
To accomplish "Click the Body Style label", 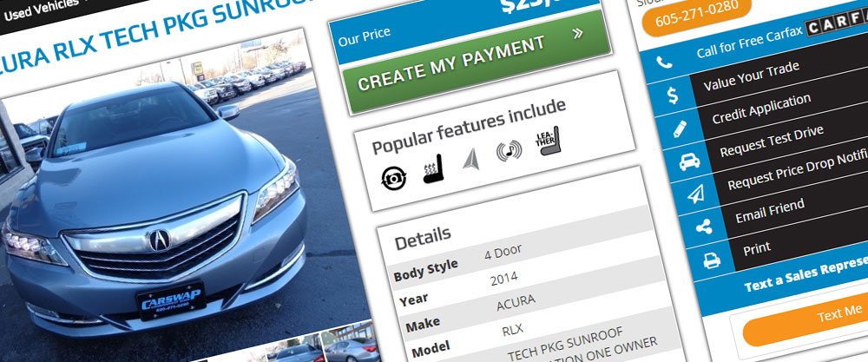I will (x=425, y=270).
